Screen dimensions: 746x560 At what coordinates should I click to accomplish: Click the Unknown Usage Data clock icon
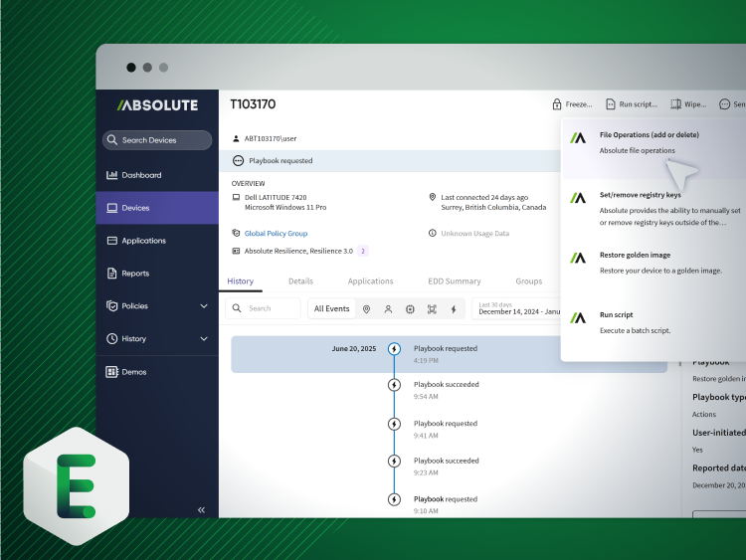(432, 233)
